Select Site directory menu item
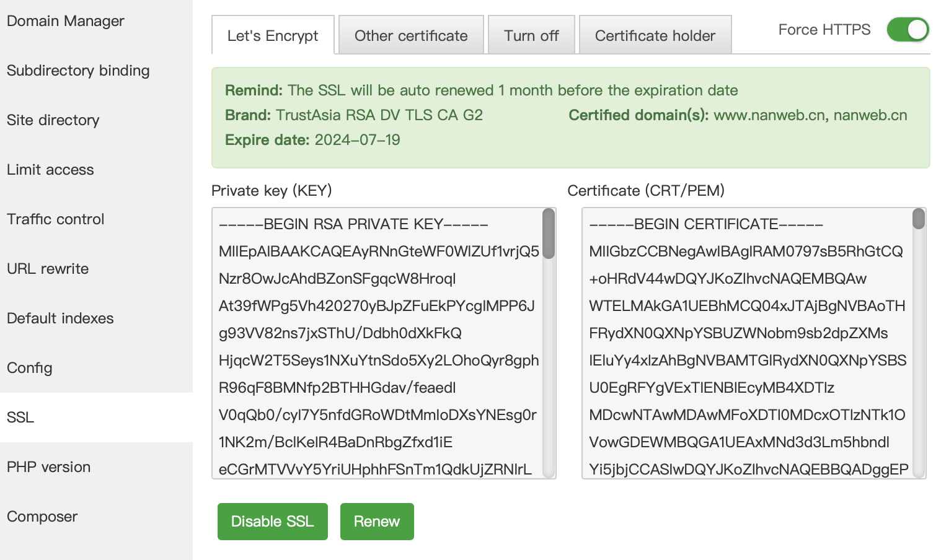This screenshot has height=560, width=941. 53,120
